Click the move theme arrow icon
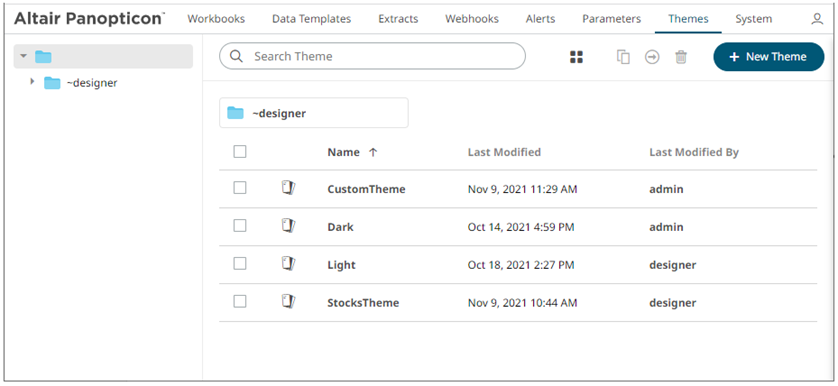 point(652,57)
